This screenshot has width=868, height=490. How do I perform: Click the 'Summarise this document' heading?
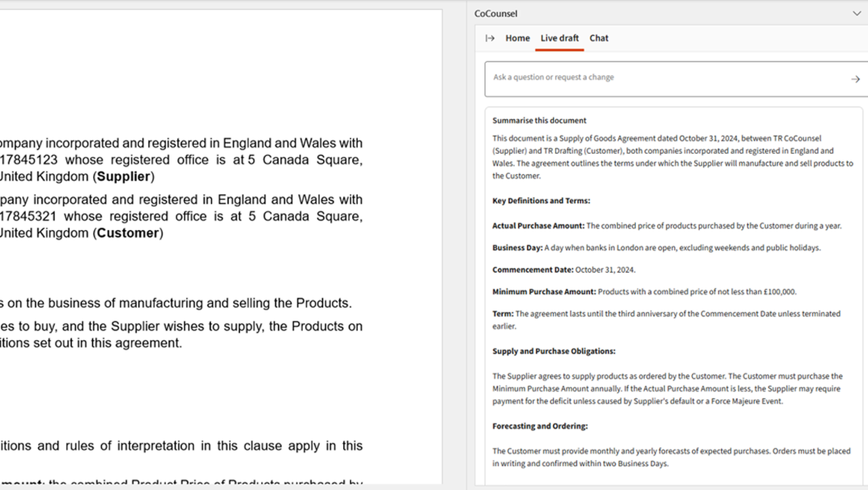(x=539, y=120)
